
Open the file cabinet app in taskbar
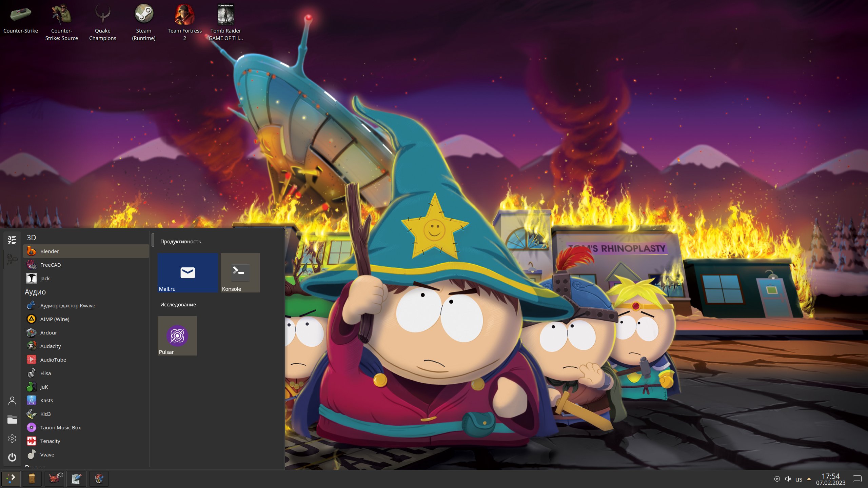(x=32, y=479)
